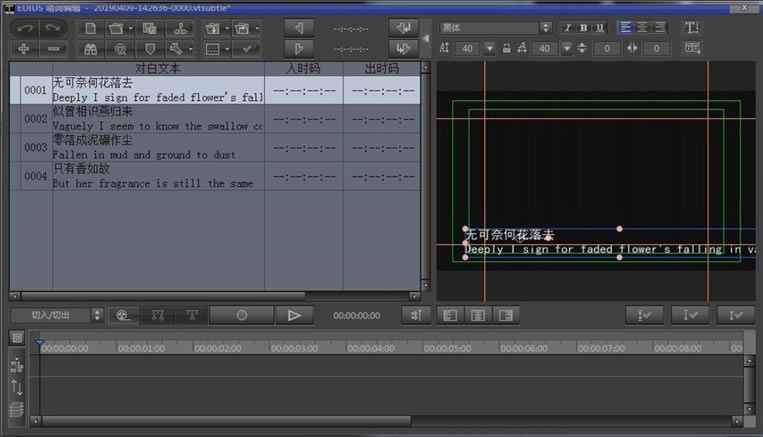Screen dimensions: 763x437
Task: Expand the open folder dropdown arrow
Action: tap(130, 29)
